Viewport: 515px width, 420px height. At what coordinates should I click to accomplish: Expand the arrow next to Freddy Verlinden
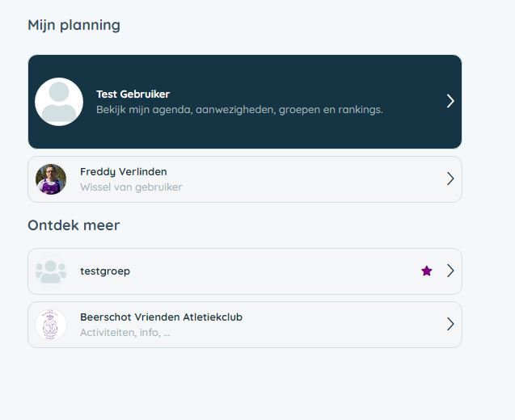pyautogui.click(x=450, y=179)
